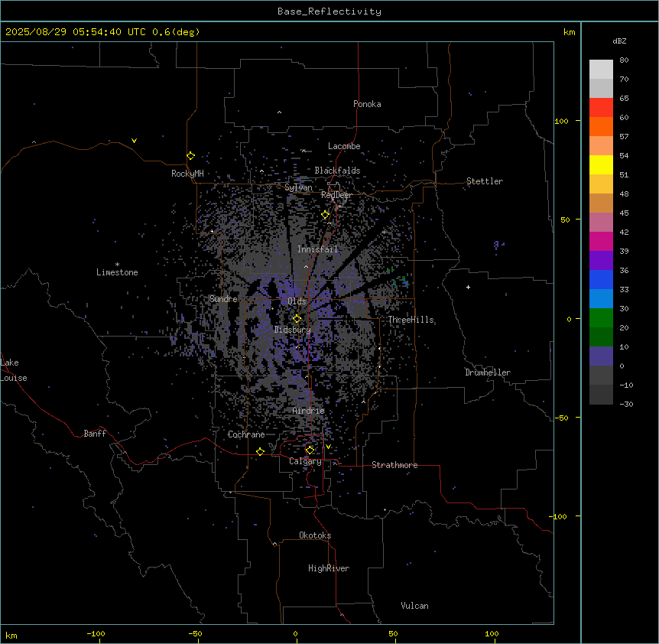This screenshot has height=644, width=659.
Task: Click the Ponoka city label
Action: click(367, 104)
